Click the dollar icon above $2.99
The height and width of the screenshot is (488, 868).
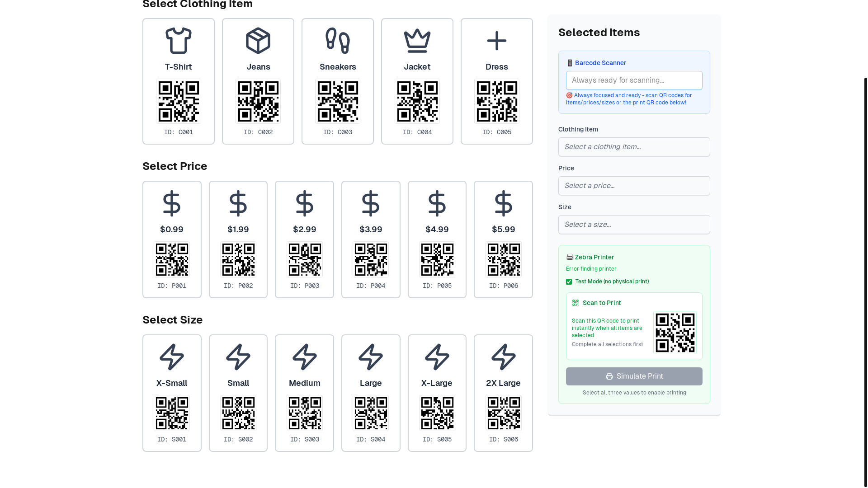tap(305, 203)
